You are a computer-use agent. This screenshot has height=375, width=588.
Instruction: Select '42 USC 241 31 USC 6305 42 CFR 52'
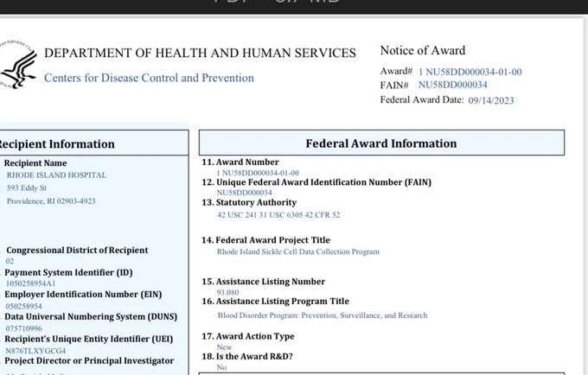click(x=278, y=215)
